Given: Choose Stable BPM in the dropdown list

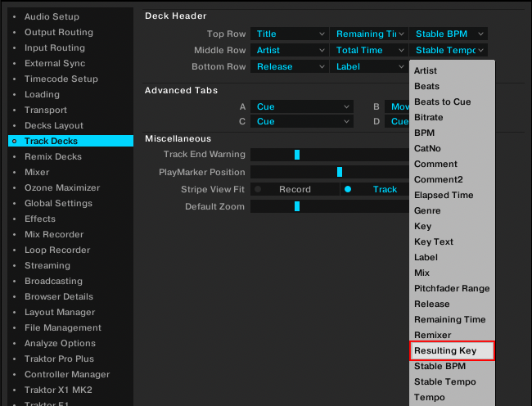Looking at the screenshot, I should point(452,366).
